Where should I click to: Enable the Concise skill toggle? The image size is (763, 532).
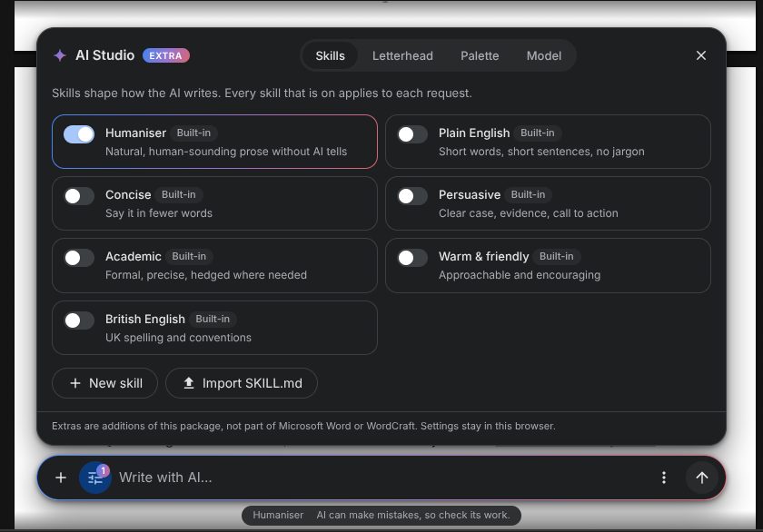pos(79,196)
